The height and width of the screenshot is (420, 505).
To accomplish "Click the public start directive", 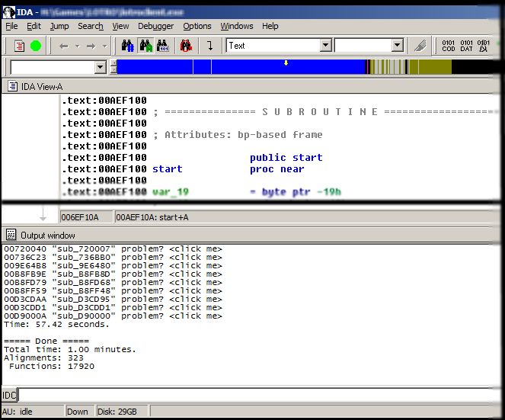I will 286,158.
